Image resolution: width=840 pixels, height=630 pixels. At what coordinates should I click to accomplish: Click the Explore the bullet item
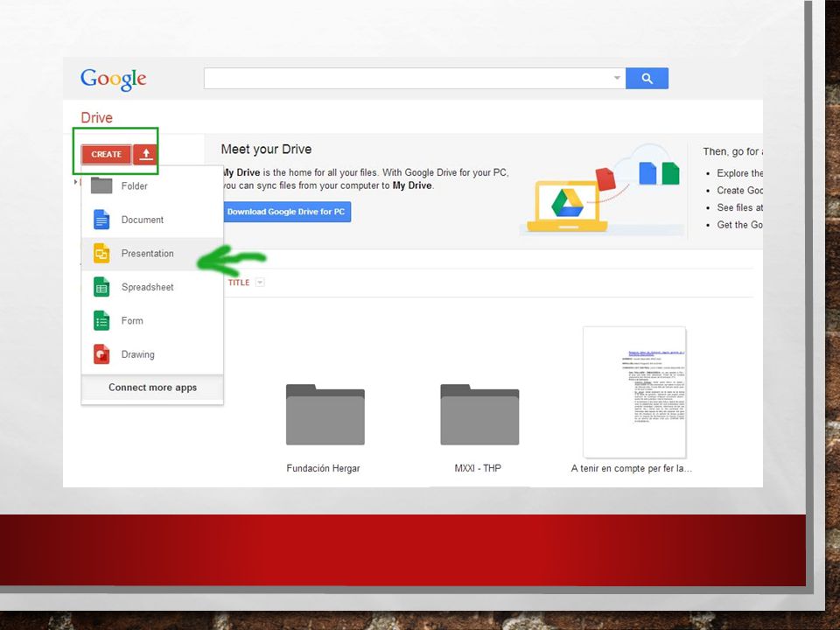[x=740, y=173]
